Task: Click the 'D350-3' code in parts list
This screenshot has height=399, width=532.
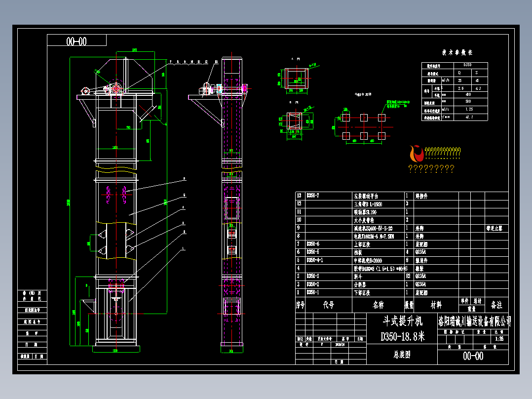Action: tap(313, 276)
